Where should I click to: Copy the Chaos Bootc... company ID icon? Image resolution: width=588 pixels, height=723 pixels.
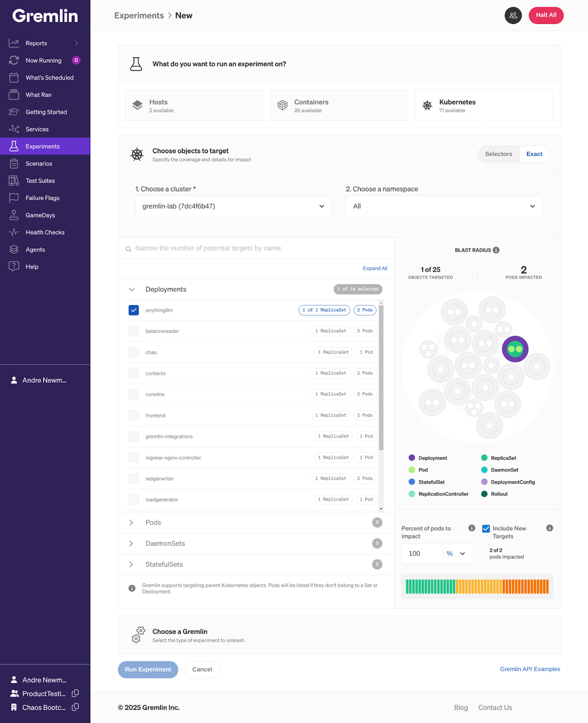75,707
